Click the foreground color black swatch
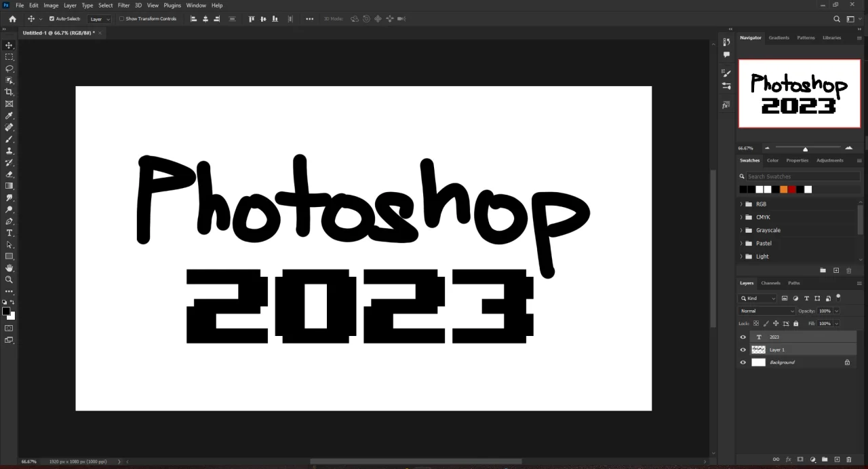Viewport: 868px width, 469px height. (x=6, y=312)
